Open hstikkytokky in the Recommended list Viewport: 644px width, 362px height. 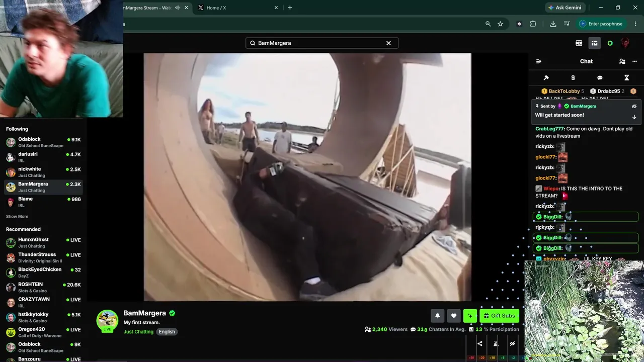tap(43, 317)
